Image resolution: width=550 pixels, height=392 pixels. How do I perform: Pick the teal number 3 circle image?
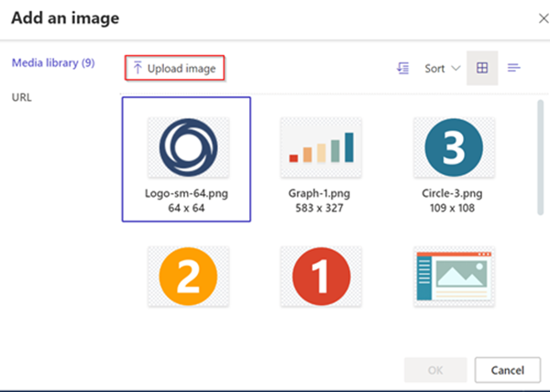click(x=455, y=147)
